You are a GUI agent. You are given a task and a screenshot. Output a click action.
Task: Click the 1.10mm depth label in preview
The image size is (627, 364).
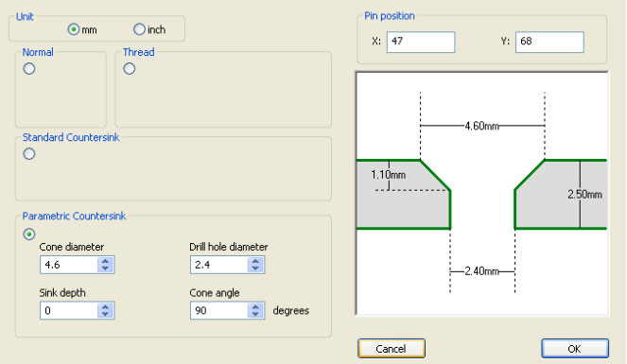coord(388,175)
